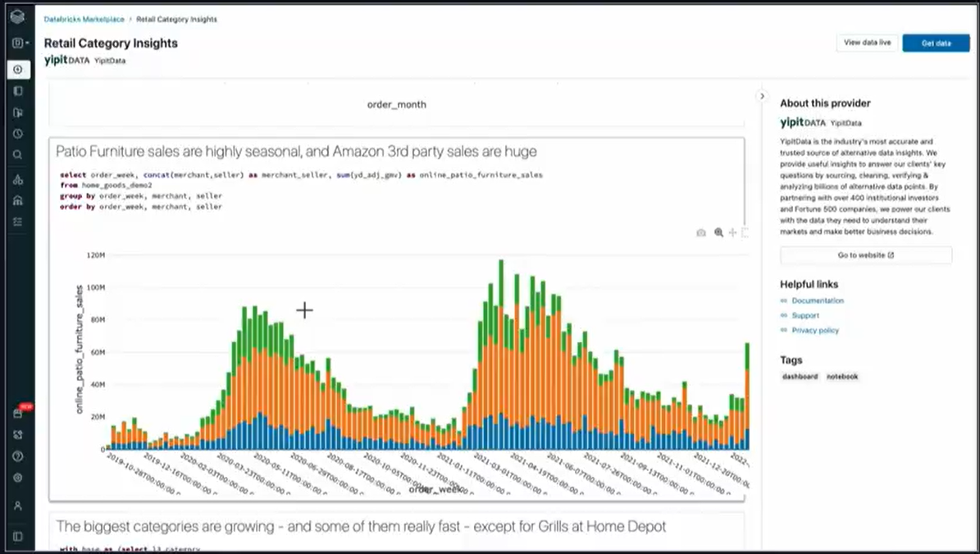Image resolution: width=980 pixels, height=554 pixels.
Task: Click the Databricks Marketplace breadcrumb link
Action: tap(84, 20)
